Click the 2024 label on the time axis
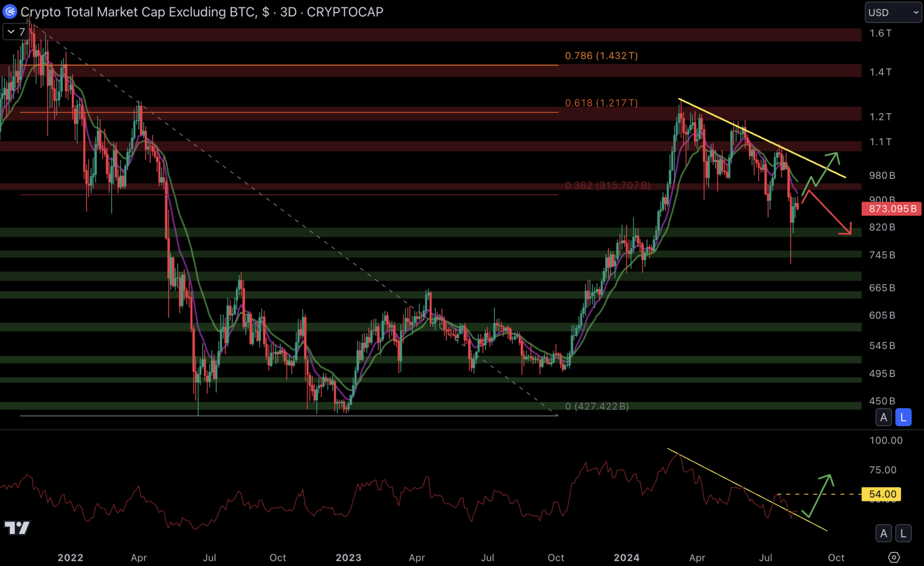The width and height of the screenshot is (924, 566). (626, 558)
